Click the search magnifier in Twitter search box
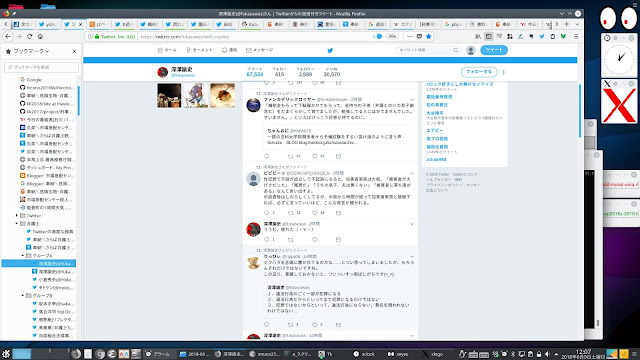640x360 pixels. point(456,50)
